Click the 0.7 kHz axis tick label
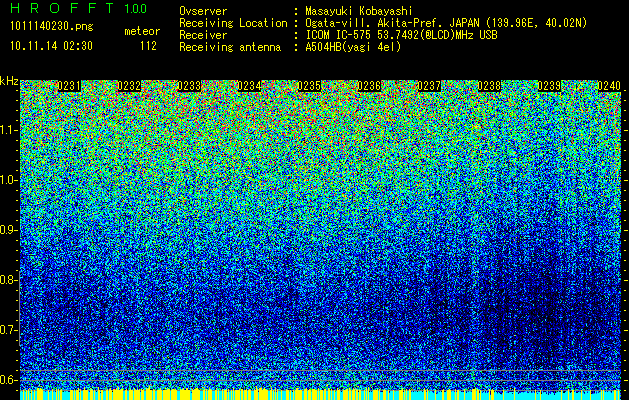 coord(8,330)
